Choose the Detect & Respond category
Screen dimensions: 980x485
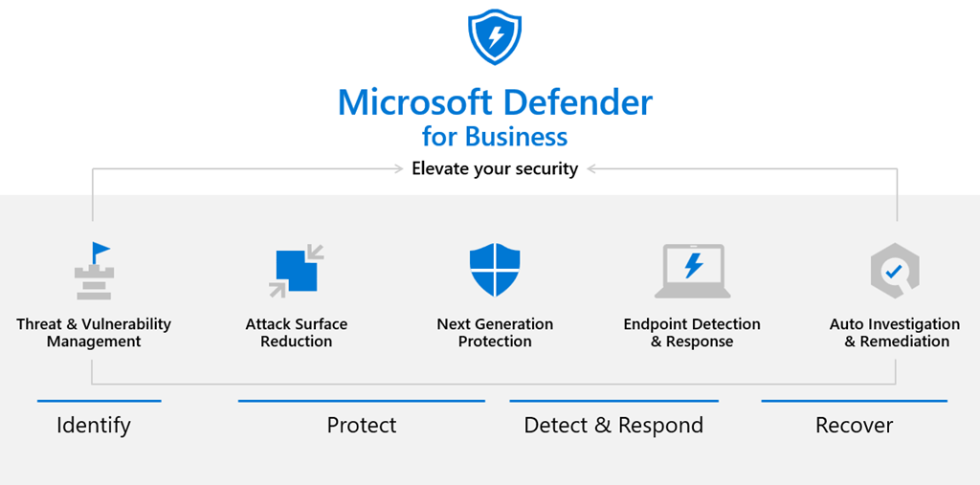(x=613, y=426)
